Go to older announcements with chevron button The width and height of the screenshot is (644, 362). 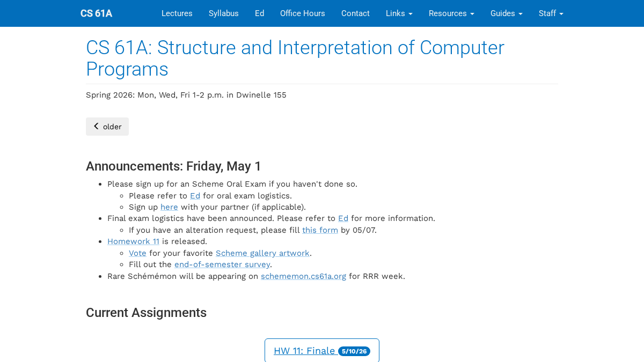pos(107,127)
